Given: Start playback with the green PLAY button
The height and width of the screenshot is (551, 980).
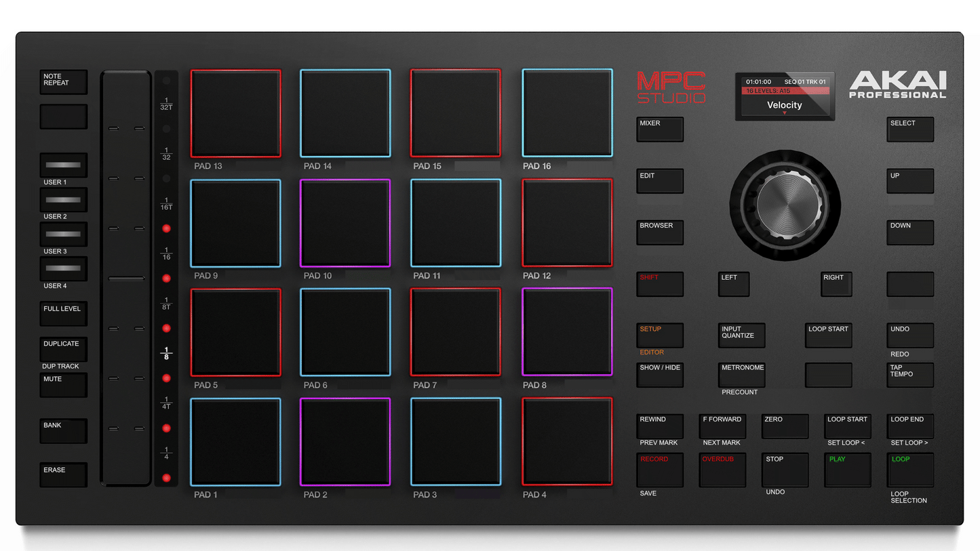Looking at the screenshot, I should pyautogui.click(x=848, y=470).
